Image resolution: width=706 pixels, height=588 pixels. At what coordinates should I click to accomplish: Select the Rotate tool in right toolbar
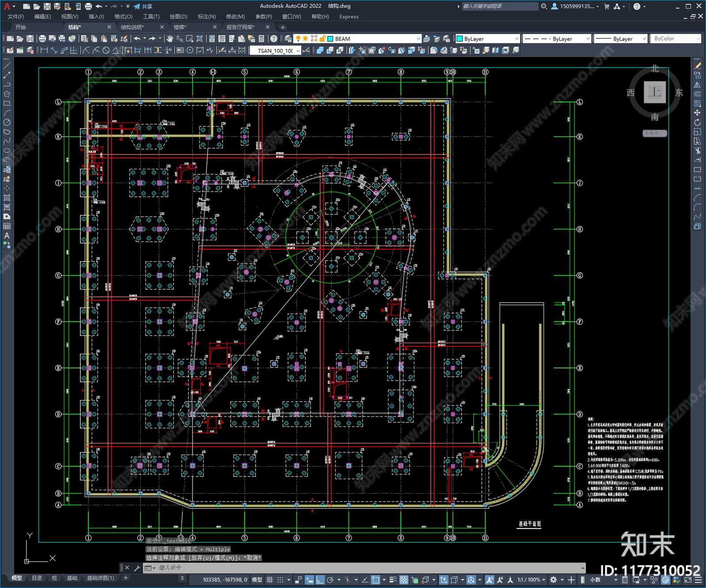pyautogui.click(x=697, y=122)
